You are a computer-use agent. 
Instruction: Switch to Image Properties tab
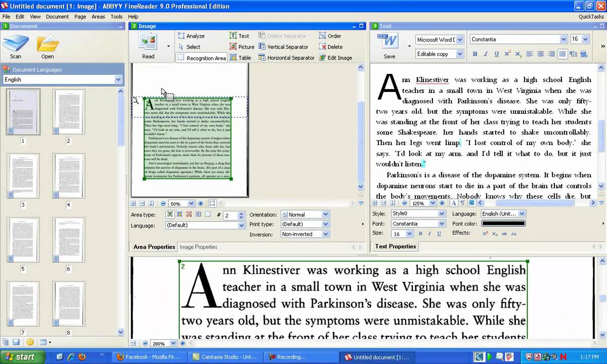pyautogui.click(x=198, y=247)
